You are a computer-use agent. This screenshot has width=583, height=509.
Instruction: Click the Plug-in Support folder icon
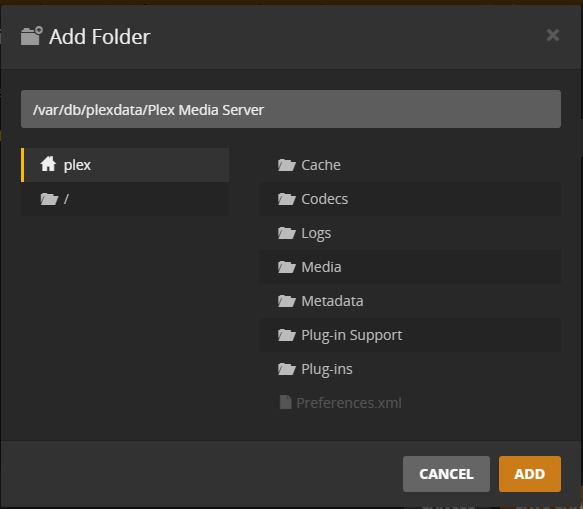tap(287, 335)
